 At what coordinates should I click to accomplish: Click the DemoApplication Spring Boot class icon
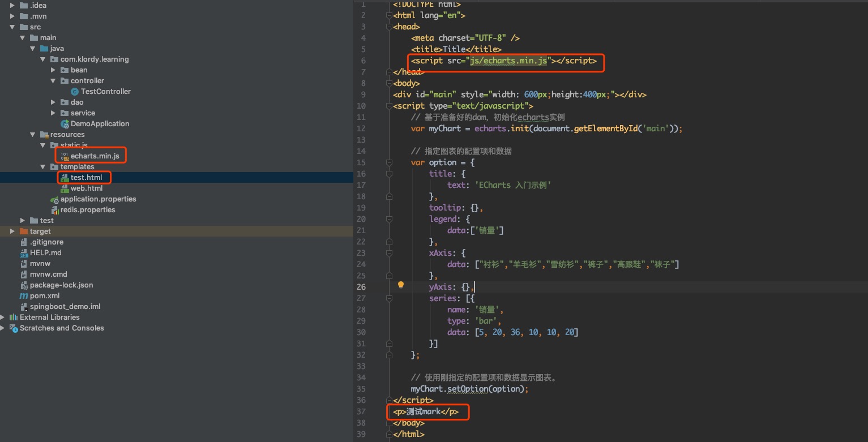[65, 124]
